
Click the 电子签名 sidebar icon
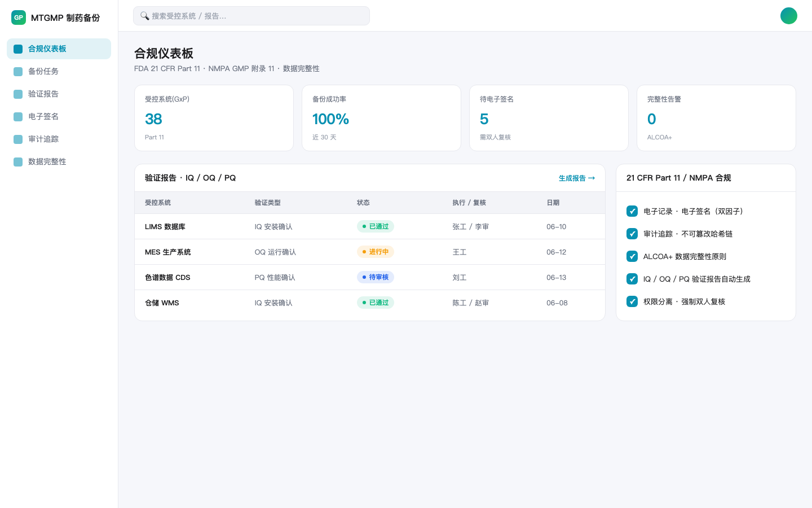coord(18,117)
